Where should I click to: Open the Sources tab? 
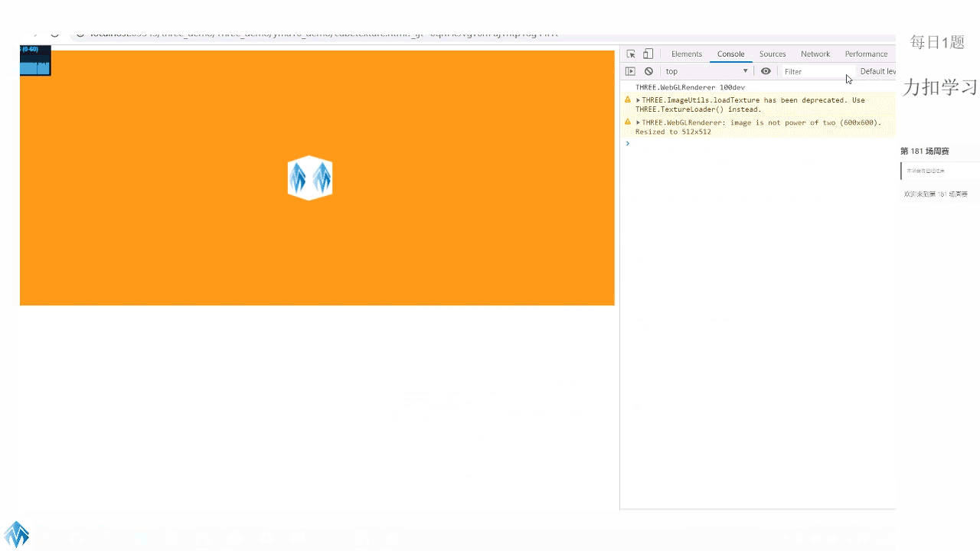[x=773, y=54]
